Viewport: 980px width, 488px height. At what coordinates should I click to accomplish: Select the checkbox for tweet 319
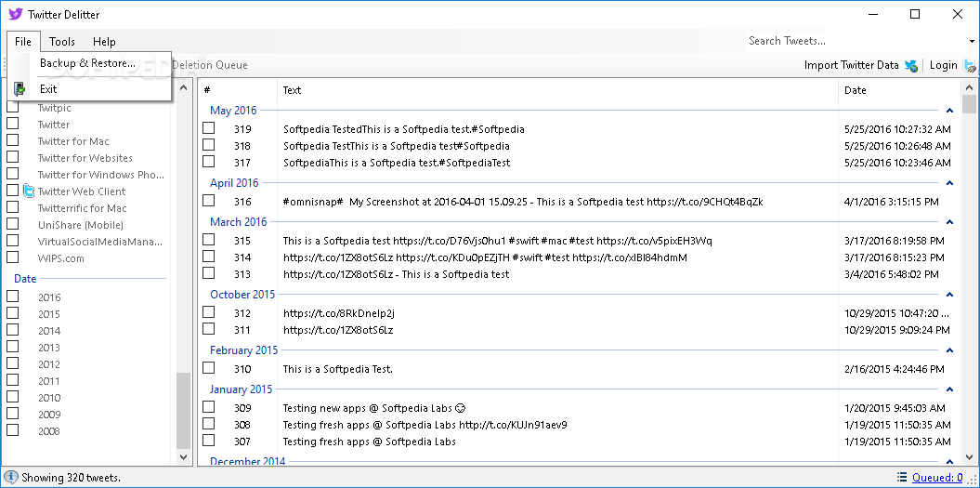pyautogui.click(x=209, y=128)
